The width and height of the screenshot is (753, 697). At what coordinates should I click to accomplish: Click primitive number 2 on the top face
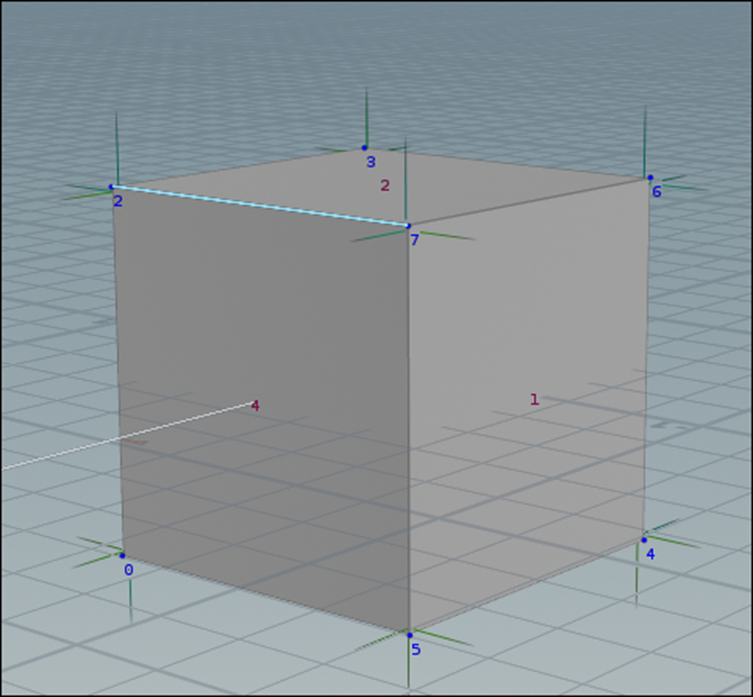point(385,185)
